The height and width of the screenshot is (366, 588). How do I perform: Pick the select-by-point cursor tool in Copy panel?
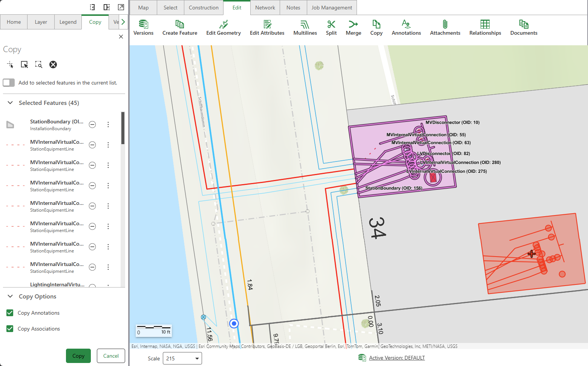pos(10,65)
